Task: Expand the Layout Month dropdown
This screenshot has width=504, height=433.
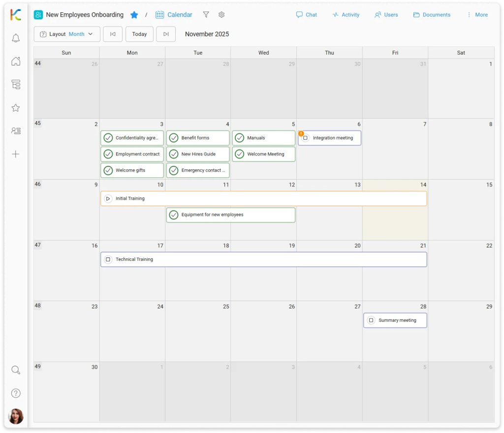Action: pyautogui.click(x=67, y=34)
